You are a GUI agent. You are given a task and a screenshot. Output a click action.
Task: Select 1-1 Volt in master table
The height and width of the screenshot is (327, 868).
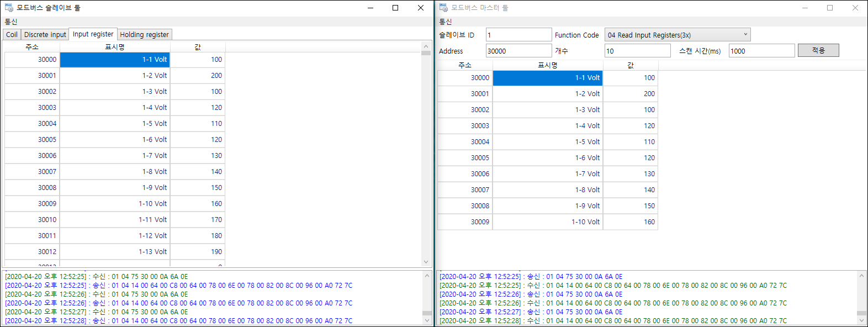[x=548, y=78]
